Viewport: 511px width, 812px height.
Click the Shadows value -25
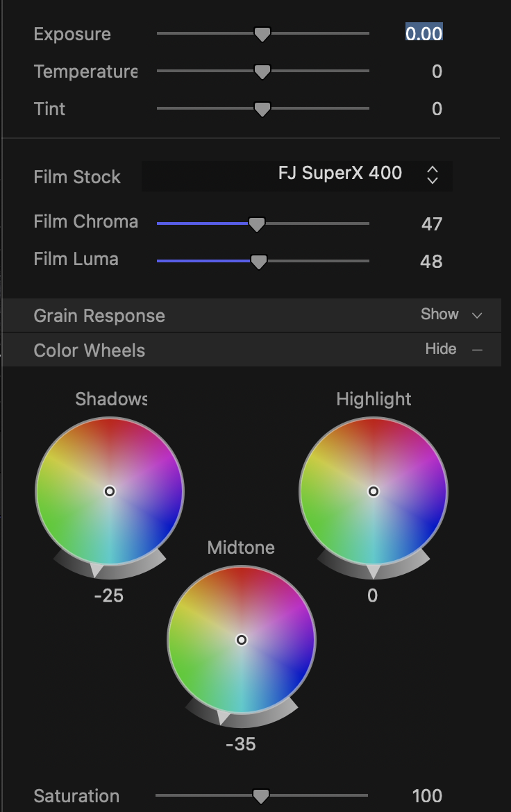pyautogui.click(x=109, y=595)
